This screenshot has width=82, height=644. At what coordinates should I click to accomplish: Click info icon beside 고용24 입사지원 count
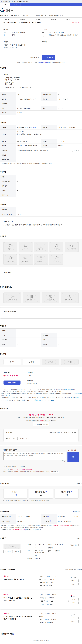pos(71,492)
